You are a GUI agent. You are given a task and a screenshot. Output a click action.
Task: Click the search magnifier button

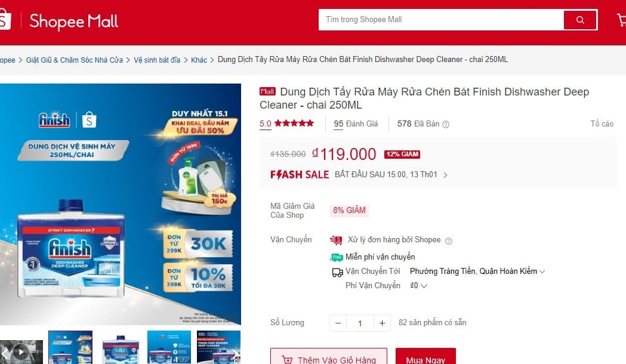pyautogui.click(x=580, y=20)
